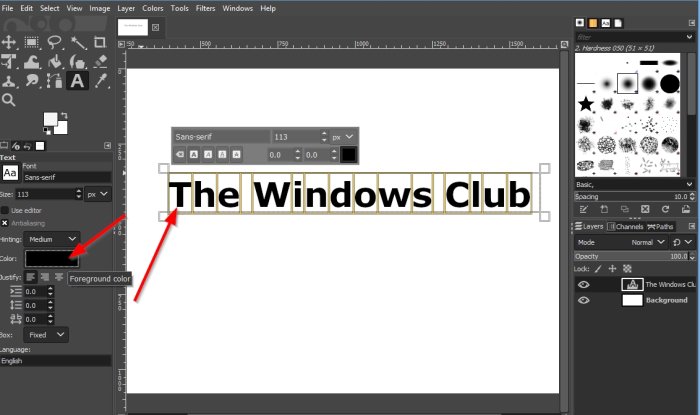Click the black color swatch in on-canvas toolbar
700x415 pixels.
click(x=348, y=154)
